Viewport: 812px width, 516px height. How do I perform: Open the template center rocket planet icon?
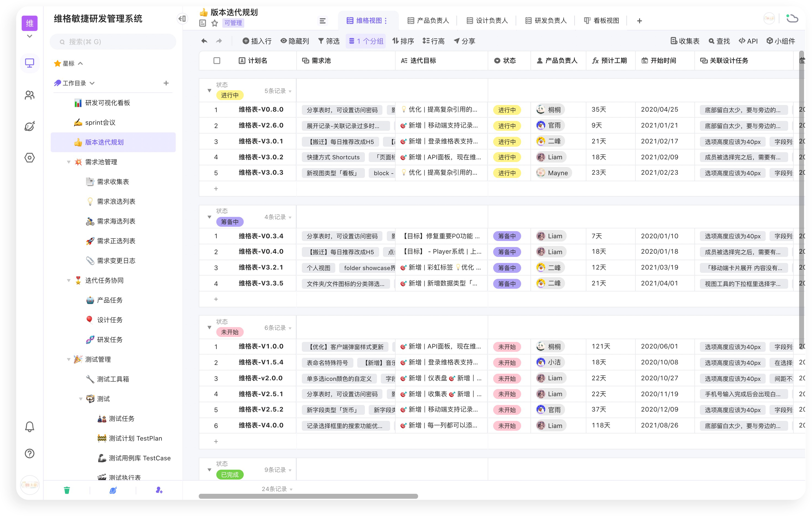(29, 126)
